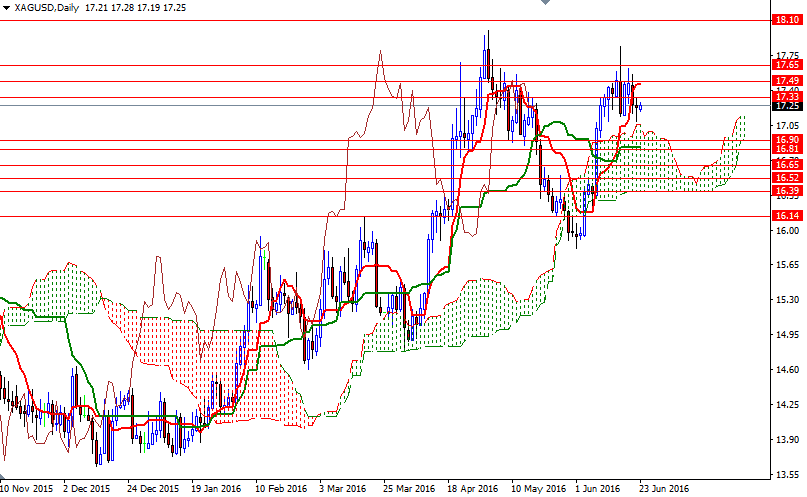Click the 16.52 red price label
The width and height of the screenshot is (807, 497).
pos(785,178)
